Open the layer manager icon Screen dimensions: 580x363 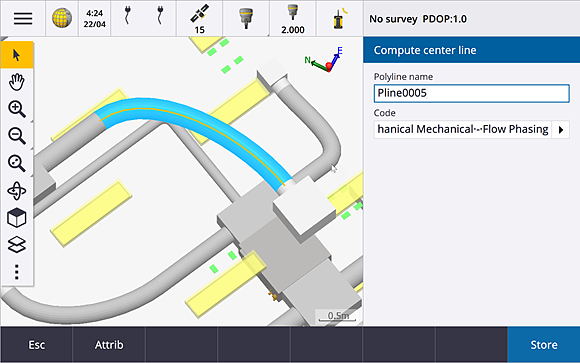17,245
